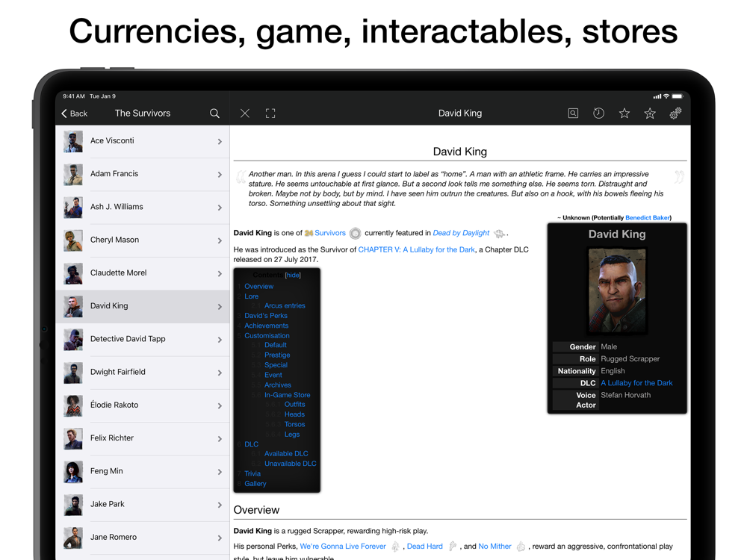Open Ash J. Williams row chevron
This screenshot has height=560, width=747.
(x=220, y=208)
